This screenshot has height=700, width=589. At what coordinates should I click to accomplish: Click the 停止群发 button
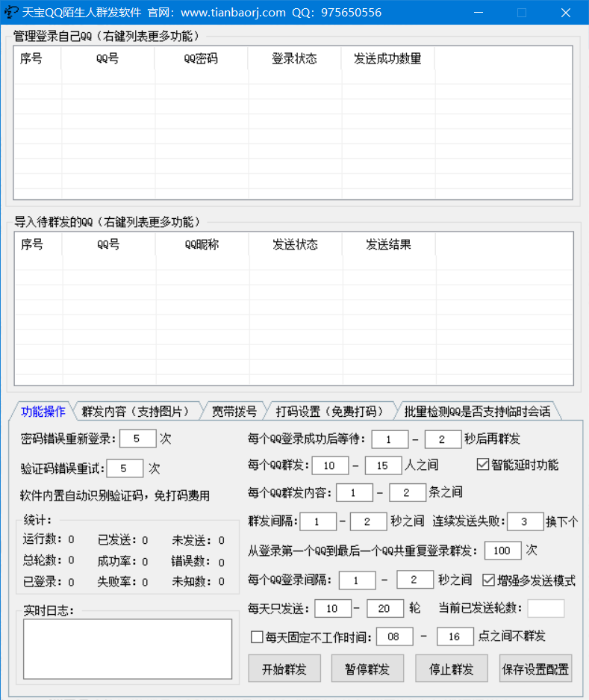(451, 669)
